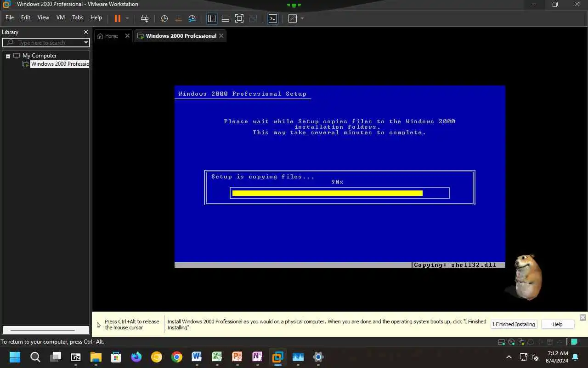The width and height of the screenshot is (588, 368).
Task: Launch Google Chrome from the taskbar
Action: coord(177,357)
